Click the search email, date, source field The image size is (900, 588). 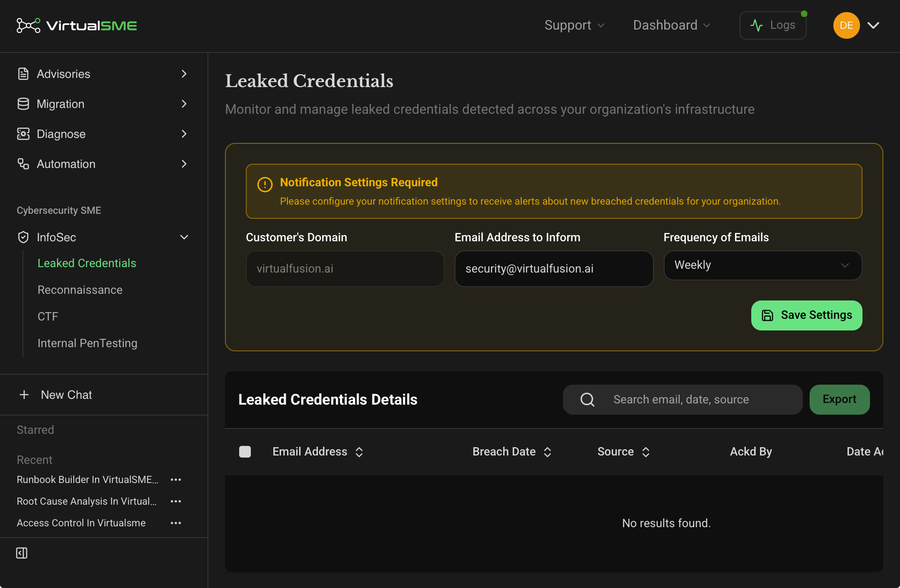pyautogui.click(x=682, y=399)
